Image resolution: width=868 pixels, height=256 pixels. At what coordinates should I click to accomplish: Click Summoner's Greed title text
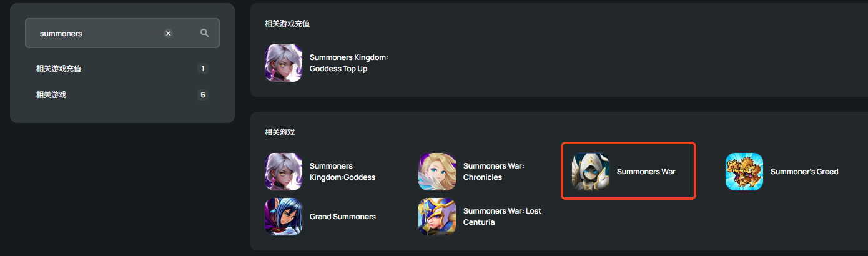[804, 172]
